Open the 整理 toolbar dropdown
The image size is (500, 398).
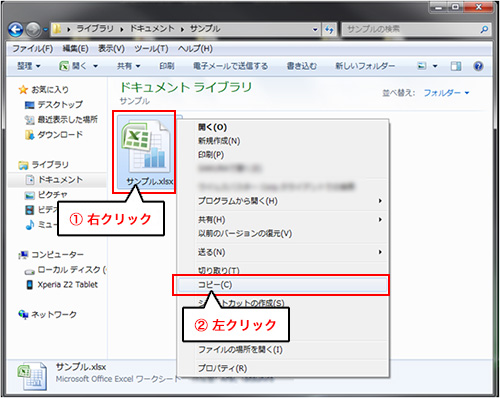(29, 66)
